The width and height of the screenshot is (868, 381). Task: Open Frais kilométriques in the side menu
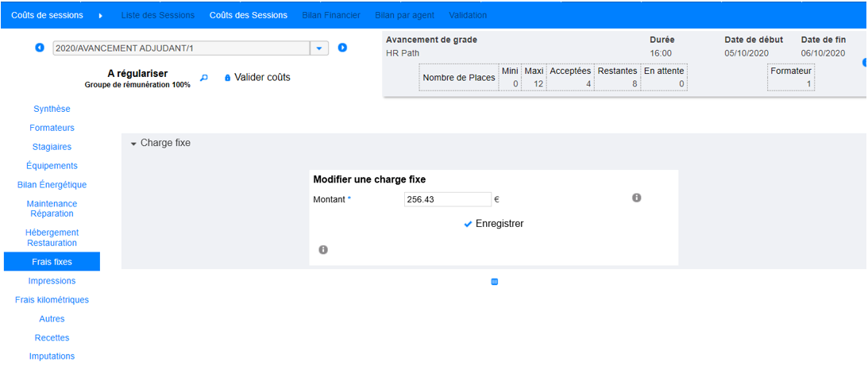52,300
